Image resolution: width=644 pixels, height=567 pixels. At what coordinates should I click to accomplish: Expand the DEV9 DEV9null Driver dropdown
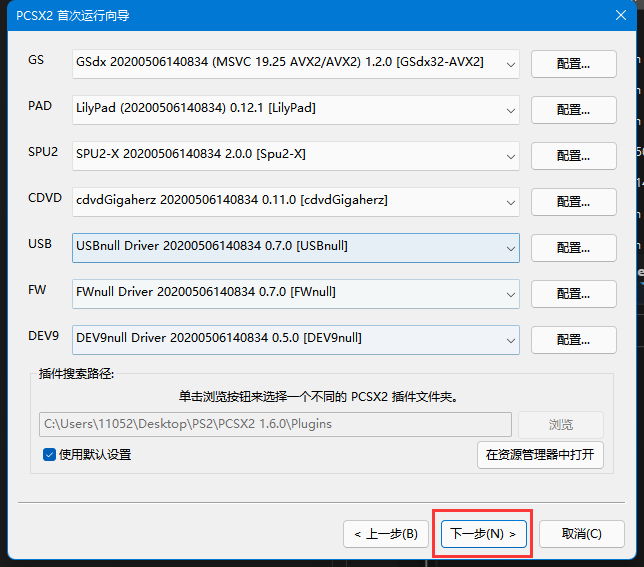tap(296, 340)
